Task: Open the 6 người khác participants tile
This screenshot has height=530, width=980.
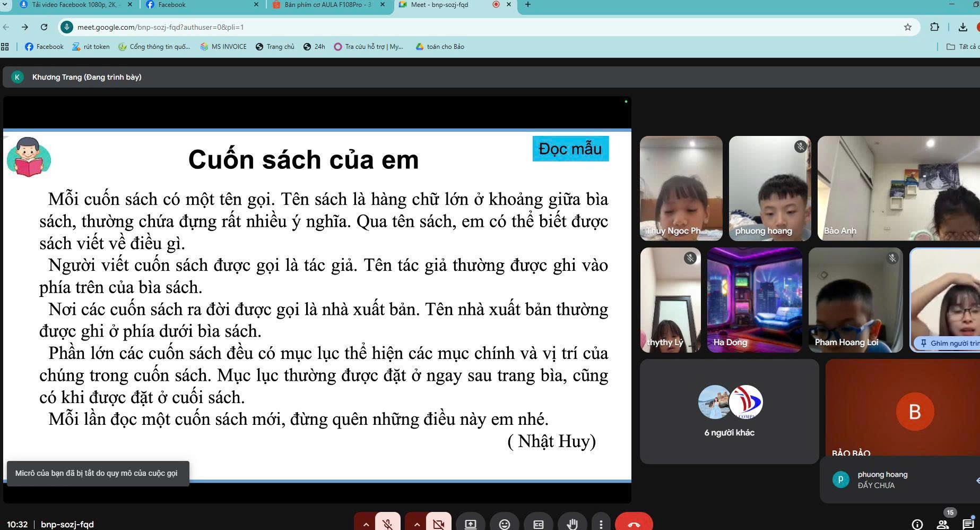Action: click(x=729, y=411)
